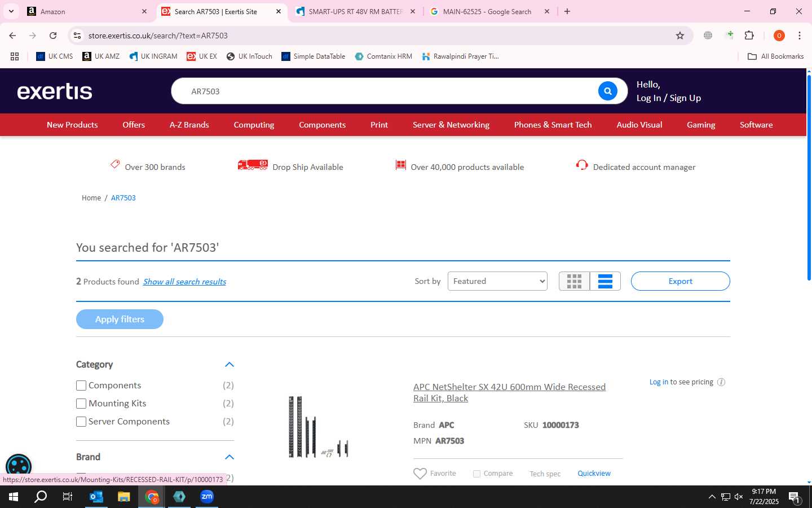The width and height of the screenshot is (812, 508).
Task: Open notification center icon
Action: tap(795, 497)
